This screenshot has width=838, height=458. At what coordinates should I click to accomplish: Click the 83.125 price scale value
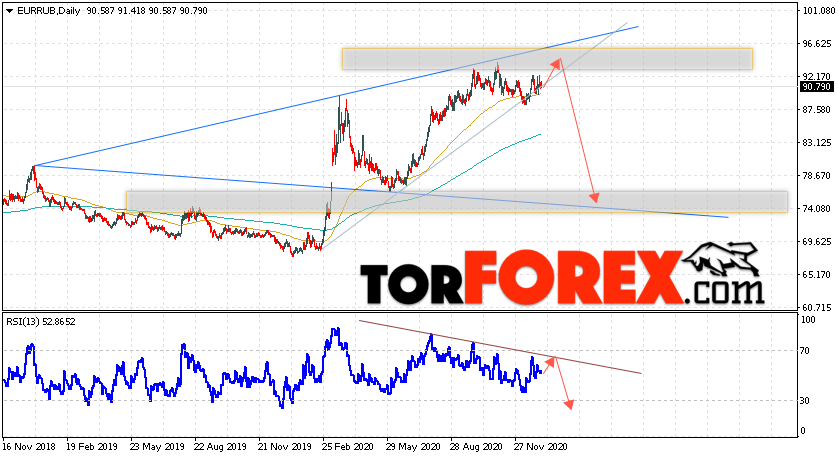[818, 143]
